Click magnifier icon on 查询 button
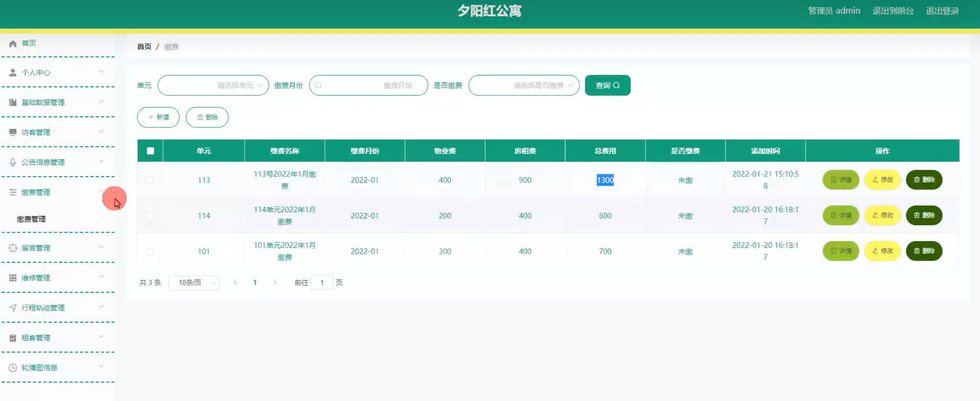Image resolution: width=980 pixels, height=401 pixels. 617,85
